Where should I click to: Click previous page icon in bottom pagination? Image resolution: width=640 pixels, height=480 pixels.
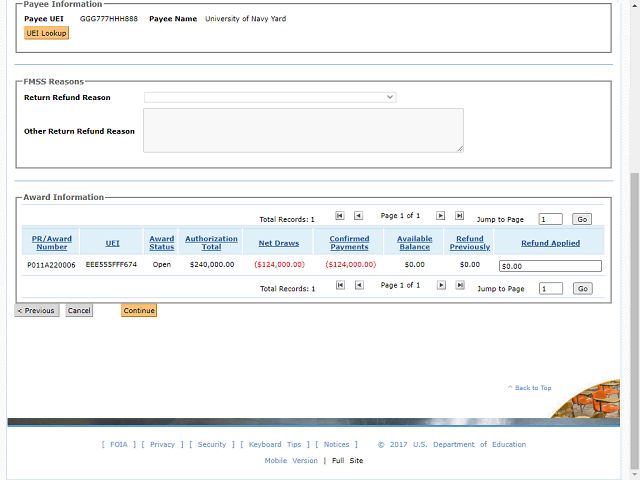click(358, 285)
